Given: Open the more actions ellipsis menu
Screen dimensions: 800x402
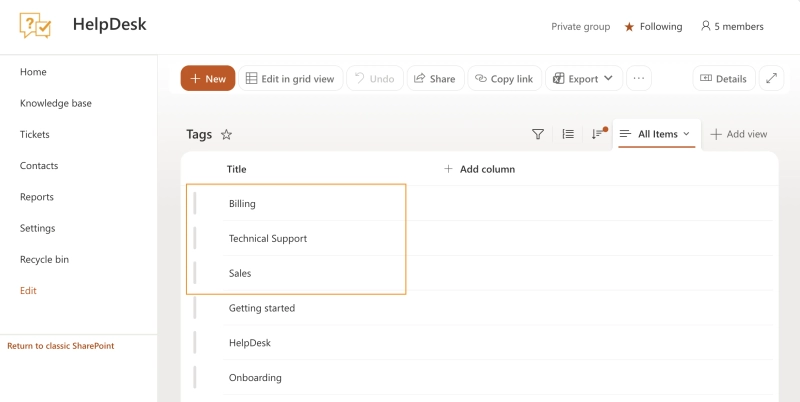Looking at the screenshot, I should 639,79.
